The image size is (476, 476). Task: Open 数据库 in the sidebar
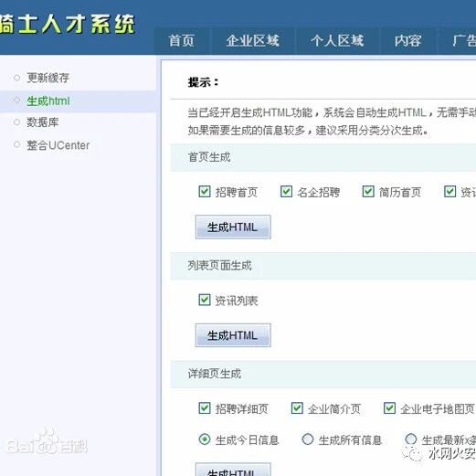[43, 122]
